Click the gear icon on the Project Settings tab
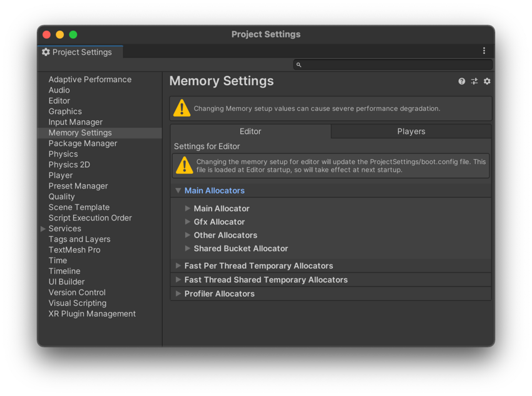The image size is (532, 396). click(46, 52)
